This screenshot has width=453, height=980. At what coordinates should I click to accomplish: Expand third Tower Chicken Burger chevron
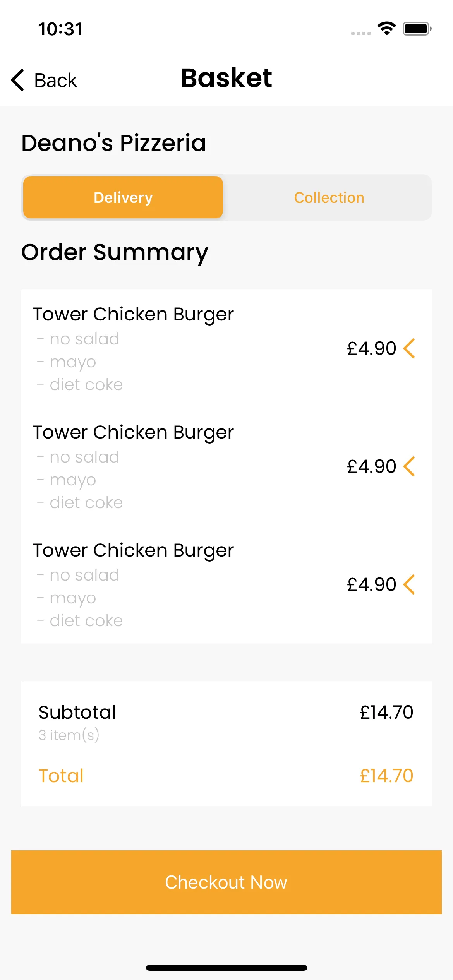coord(409,584)
